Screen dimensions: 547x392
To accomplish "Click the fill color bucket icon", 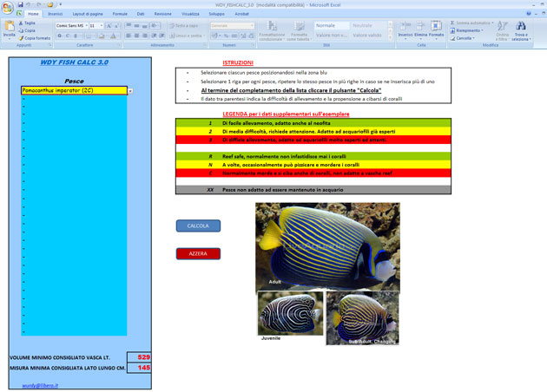I will (x=102, y=36).
